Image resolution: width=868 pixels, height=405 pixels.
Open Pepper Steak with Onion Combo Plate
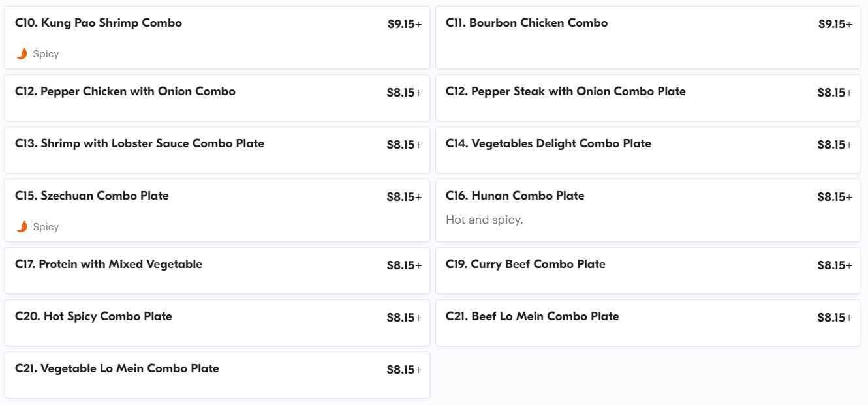click(x=565, y=91)
